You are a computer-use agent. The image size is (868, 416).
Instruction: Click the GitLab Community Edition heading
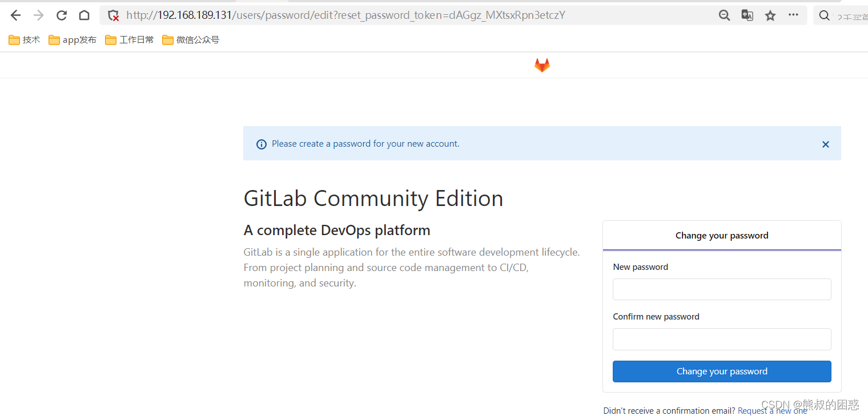pos(373,199)
